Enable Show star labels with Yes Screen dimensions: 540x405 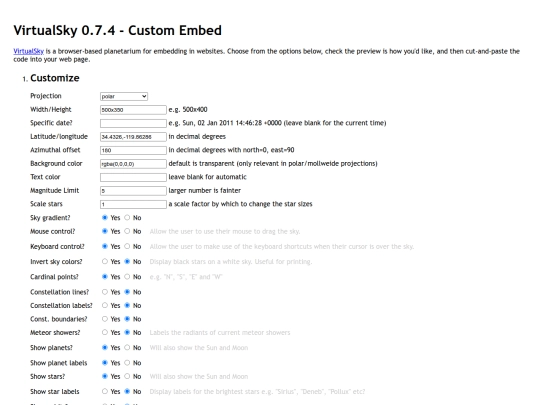(x=105, y=391)
